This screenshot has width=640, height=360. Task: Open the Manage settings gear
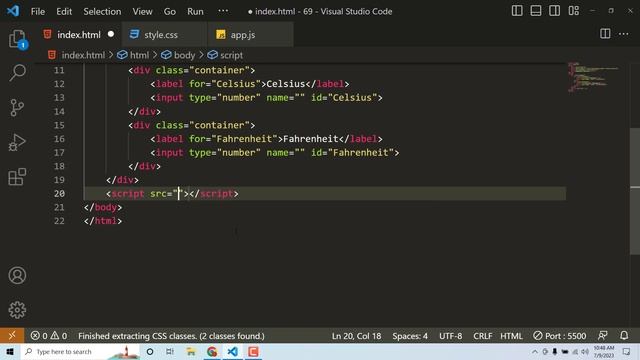click(17, 310)
